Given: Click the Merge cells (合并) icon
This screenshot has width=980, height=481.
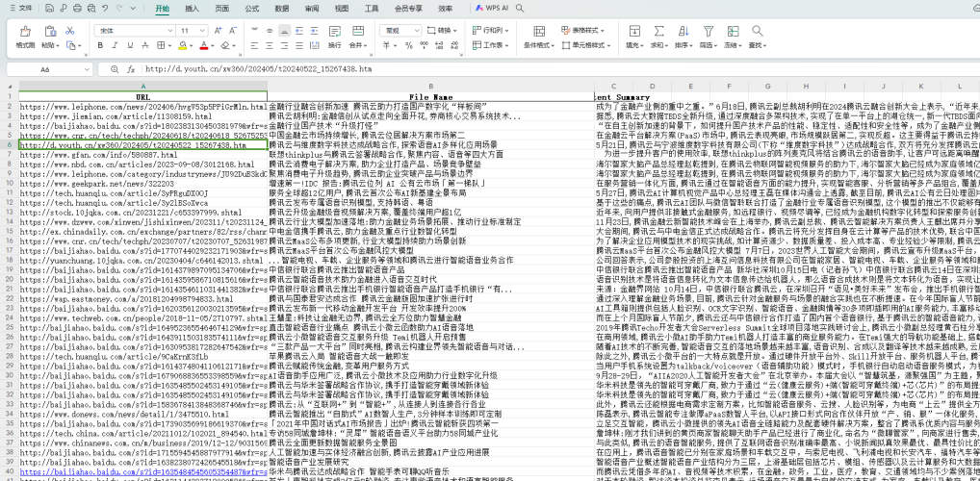Looking at the screenshot, I should (357, 31).
